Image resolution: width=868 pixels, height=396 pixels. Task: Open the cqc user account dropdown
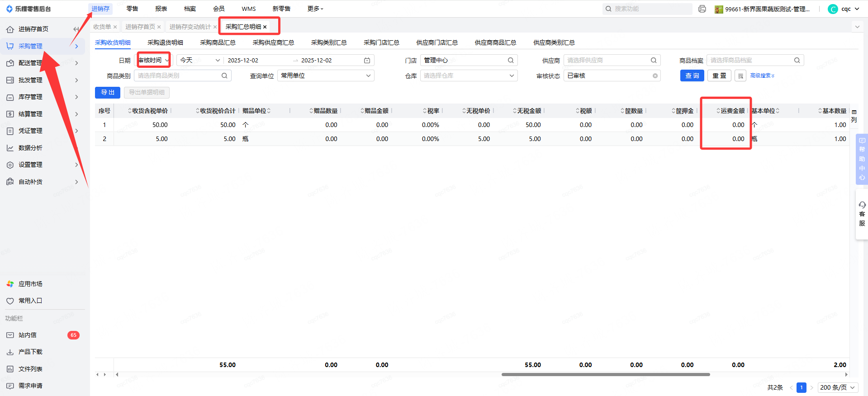coord(844,9)
